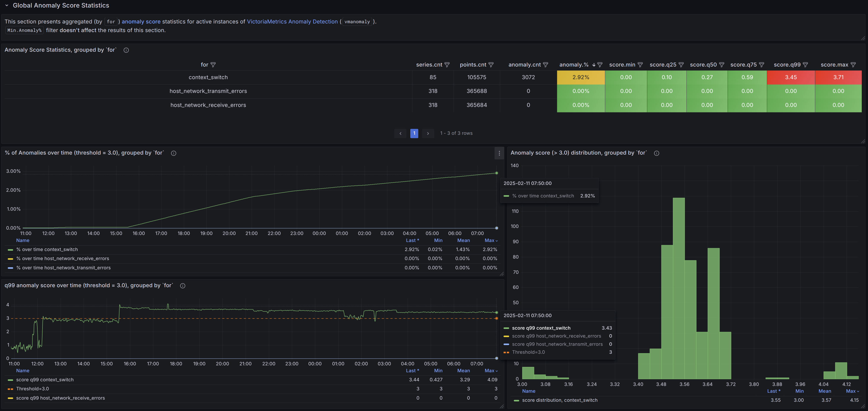Click filter icon on score.max column
The width and height of the screenshot is (868, 411).
pos(853,65)
